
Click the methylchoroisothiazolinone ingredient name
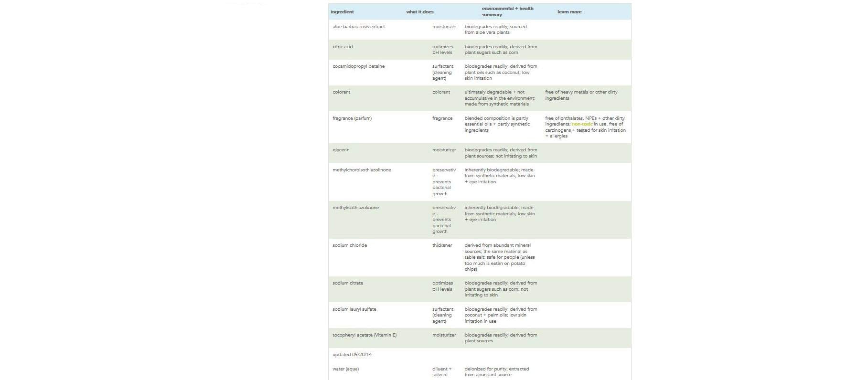point(362,170)
